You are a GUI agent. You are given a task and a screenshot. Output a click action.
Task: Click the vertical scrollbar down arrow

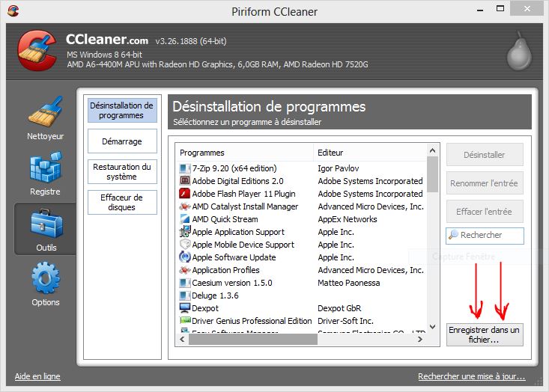coord(432,327)
